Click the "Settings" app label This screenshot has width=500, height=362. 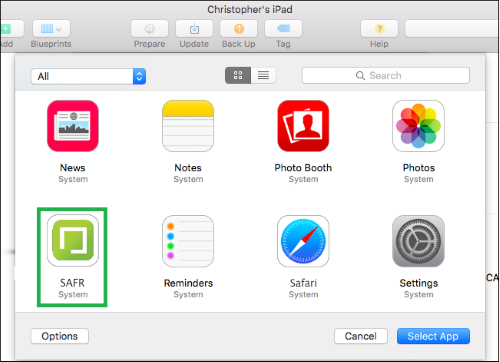click(419, 283)
